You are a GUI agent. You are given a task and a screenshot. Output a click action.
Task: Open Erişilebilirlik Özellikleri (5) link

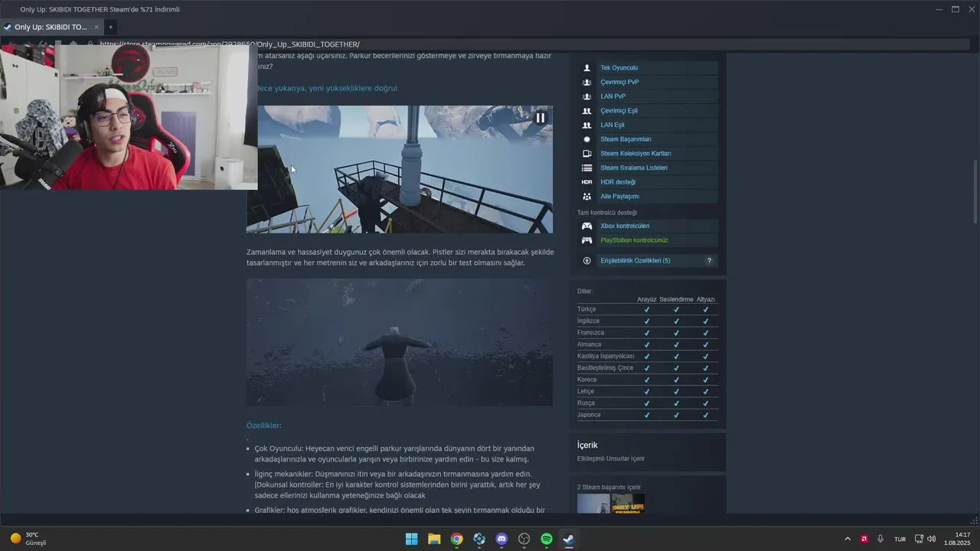[635, 261]
